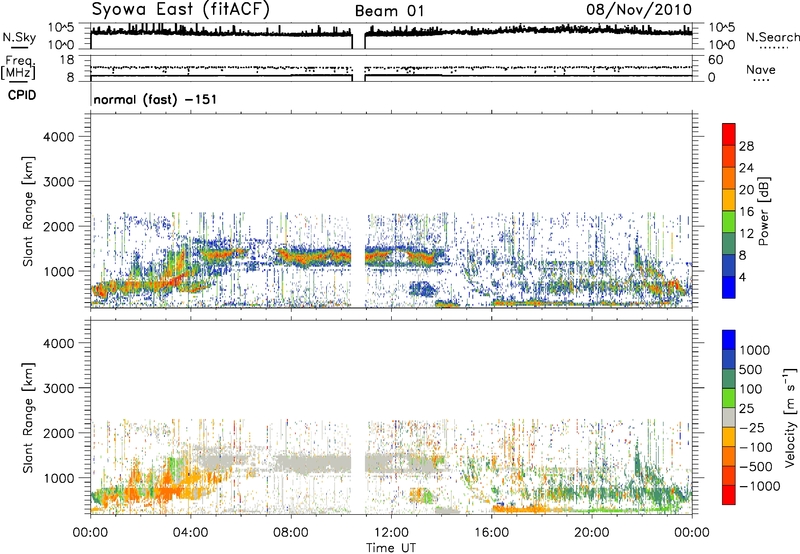Click the '-25' velocity scale value

(x=753, y=428)
